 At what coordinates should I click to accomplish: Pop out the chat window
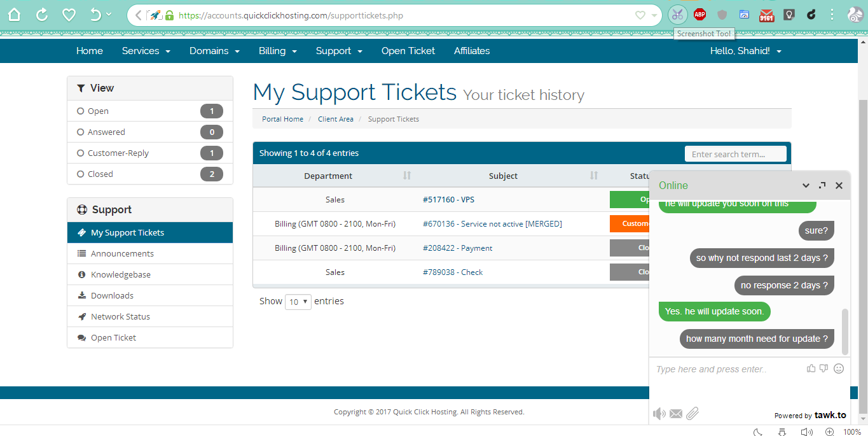coord(822,185)
